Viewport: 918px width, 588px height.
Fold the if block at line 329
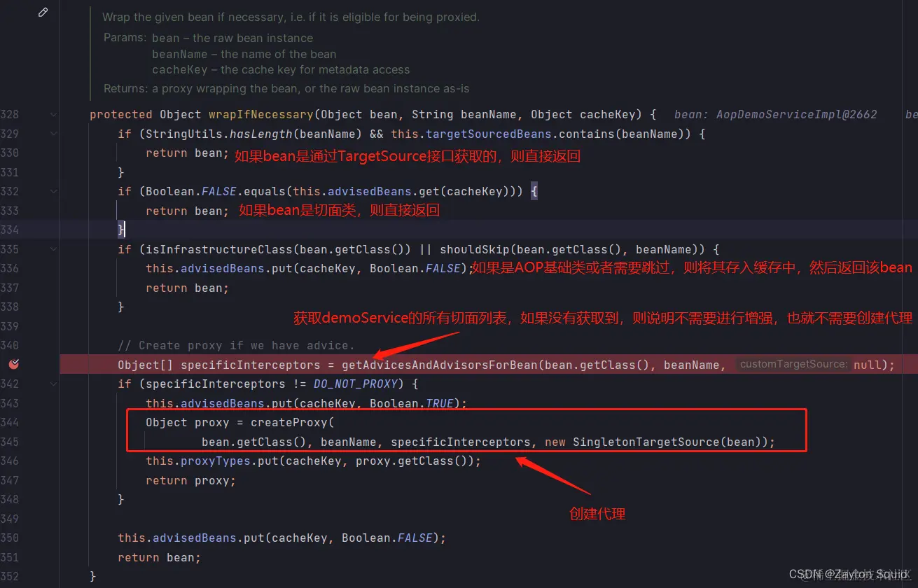point(54,134)
